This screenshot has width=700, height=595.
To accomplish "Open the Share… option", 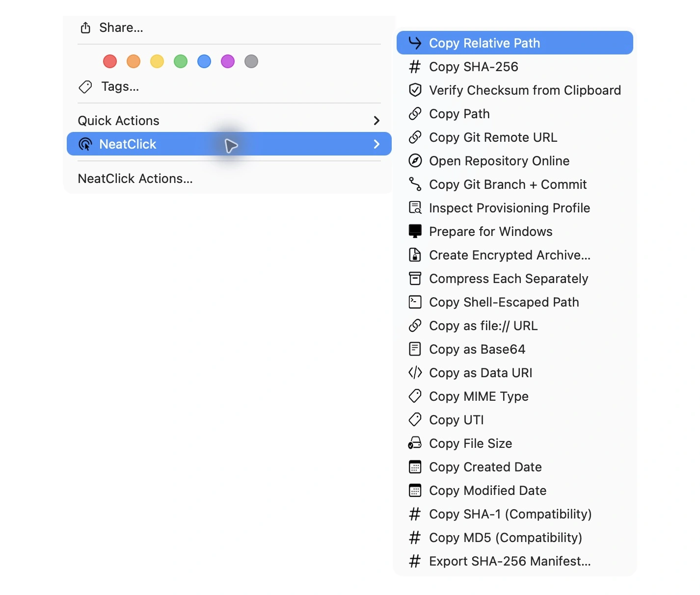I will pos(229,28).
